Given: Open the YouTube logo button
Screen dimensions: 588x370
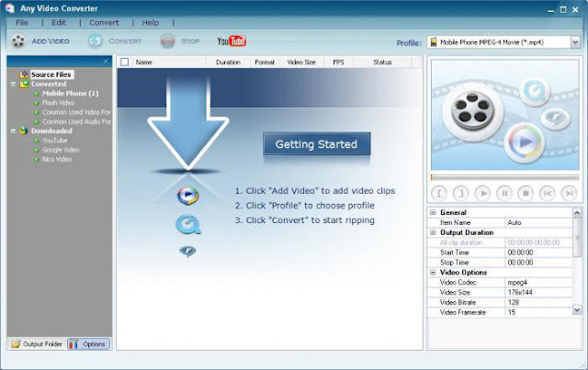Looking at the screenshot, I should click(x=232, y=41).
